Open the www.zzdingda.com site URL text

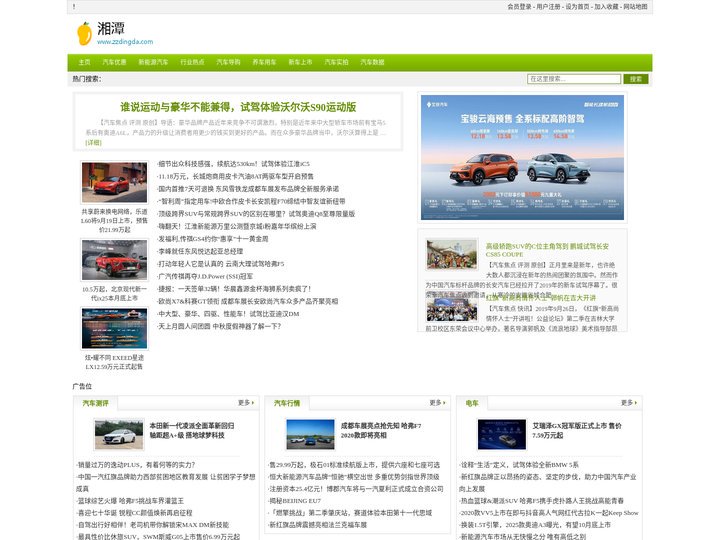[125, 42]
